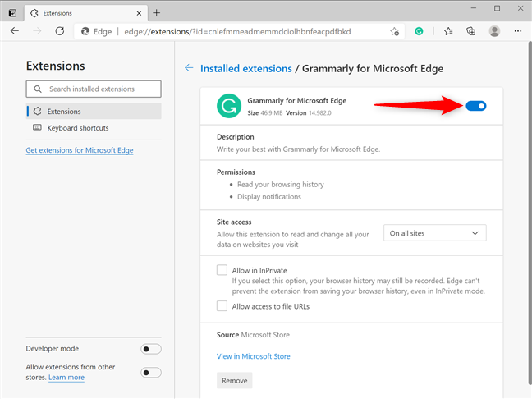
Task: Open Settings and more three-dots menu
Action: (x=518, y=31)
